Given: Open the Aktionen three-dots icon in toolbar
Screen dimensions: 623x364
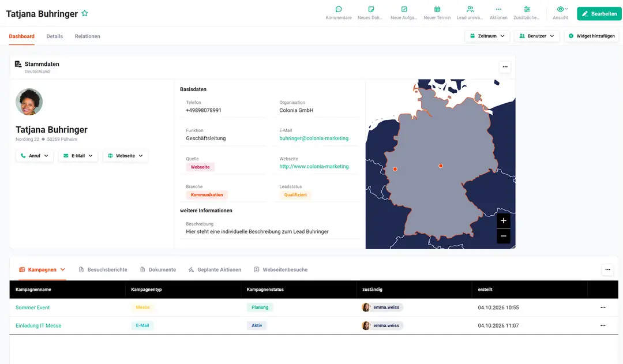Looking at the screenshot, I should pyautogui.click(x=498, y=9).
